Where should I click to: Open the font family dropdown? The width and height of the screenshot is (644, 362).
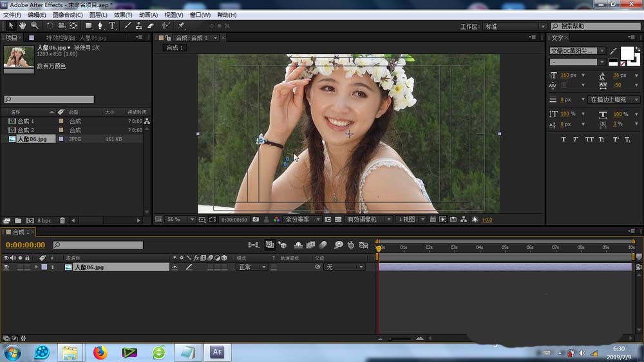point(577,51)
